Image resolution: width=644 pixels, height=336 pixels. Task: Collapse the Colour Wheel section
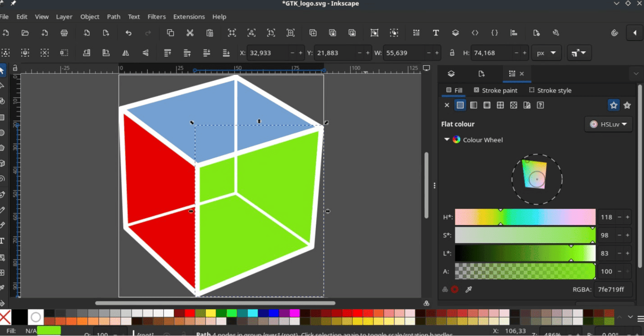[447, 140]
